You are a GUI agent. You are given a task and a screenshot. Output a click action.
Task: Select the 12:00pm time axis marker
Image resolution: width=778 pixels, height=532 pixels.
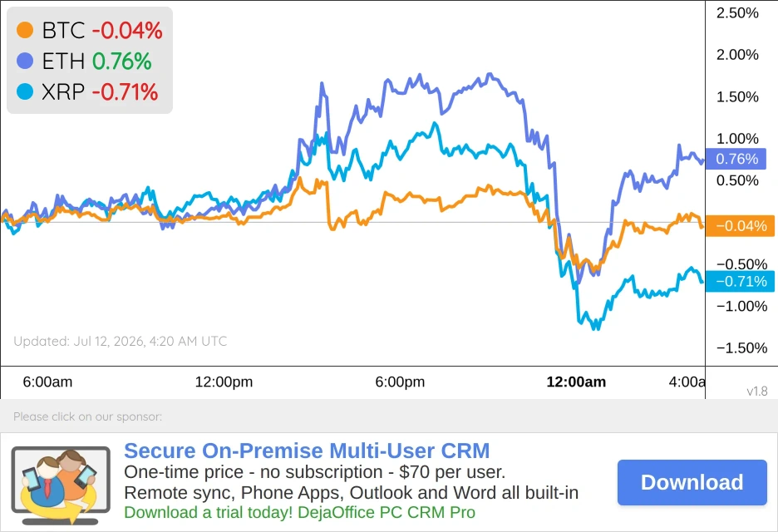click(x=224, y=382)
